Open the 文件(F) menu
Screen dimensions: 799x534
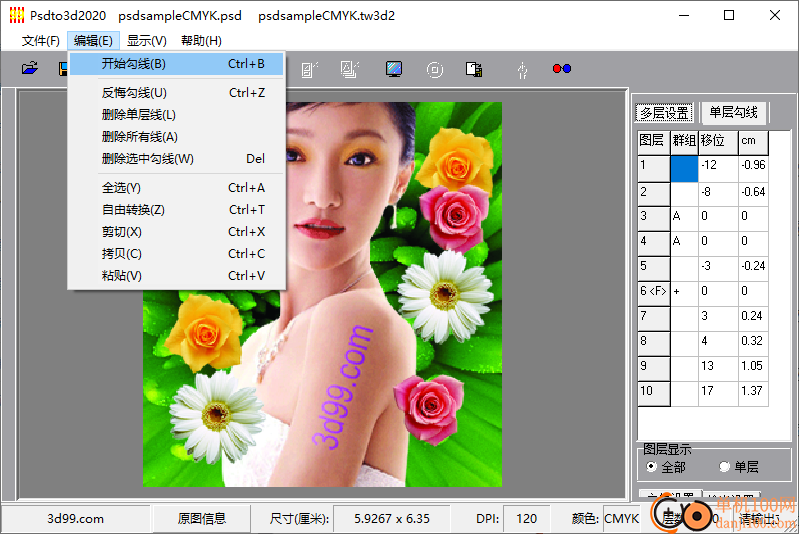pyautogui.click(x=41, y=41)
